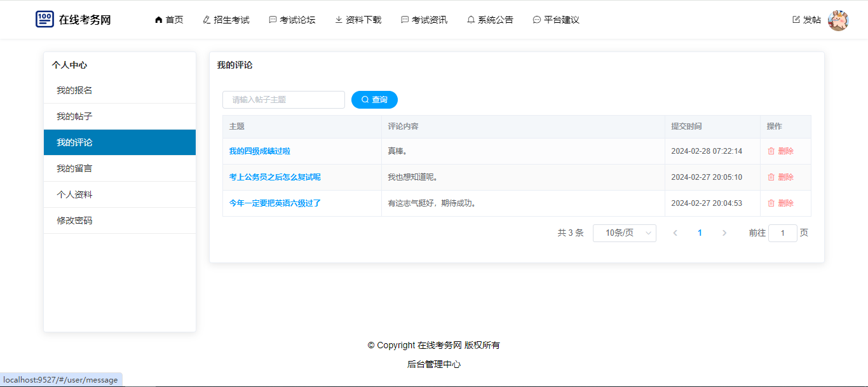Click trash icon for 我的四级成绩过啦 row

(x=771, y=151)
